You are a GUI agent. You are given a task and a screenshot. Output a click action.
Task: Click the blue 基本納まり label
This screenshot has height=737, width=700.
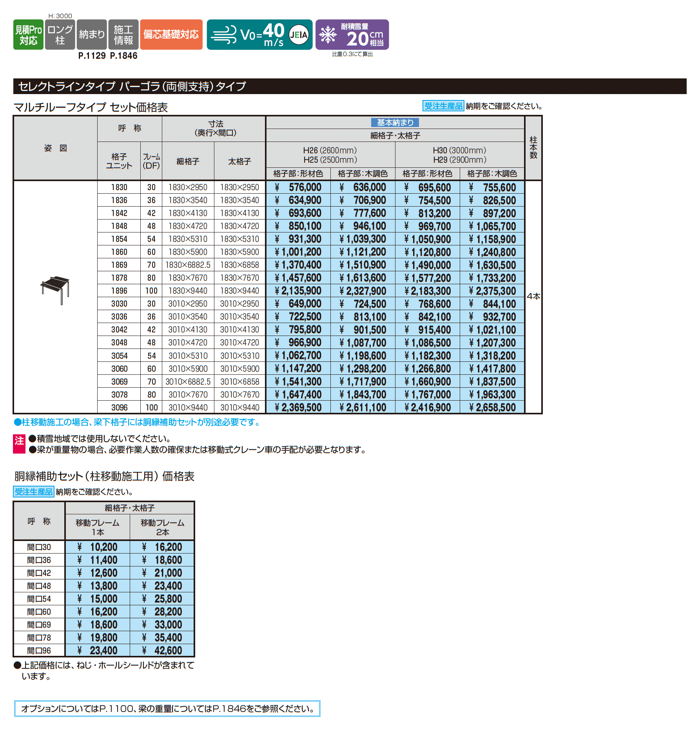395,123
